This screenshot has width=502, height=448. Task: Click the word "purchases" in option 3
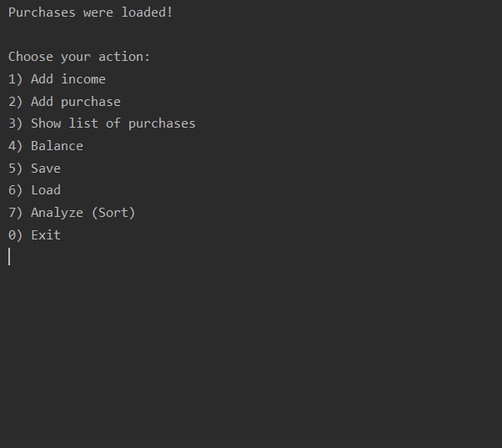[162, 124]
